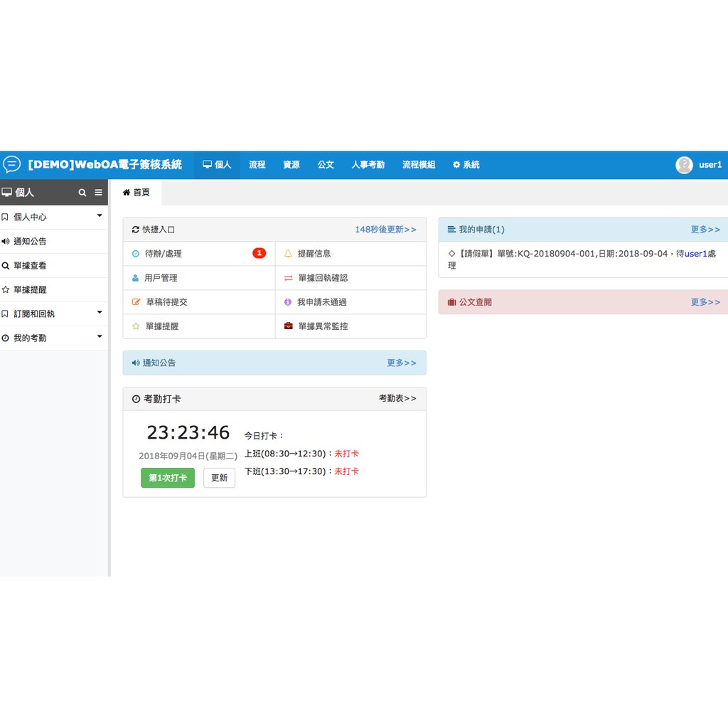Open the 流程 top menu

coord(257,165)
